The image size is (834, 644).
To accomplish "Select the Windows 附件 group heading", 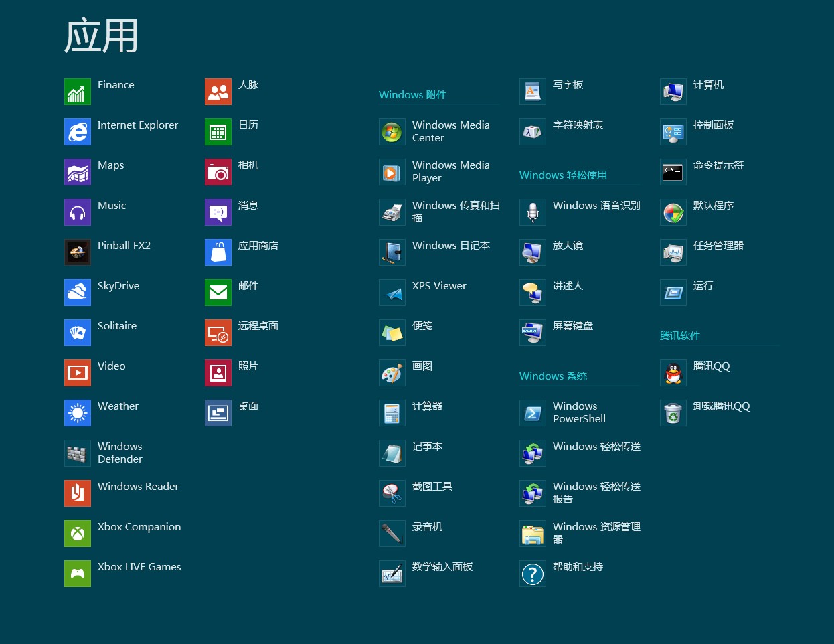I will click(x=412, y=95).
